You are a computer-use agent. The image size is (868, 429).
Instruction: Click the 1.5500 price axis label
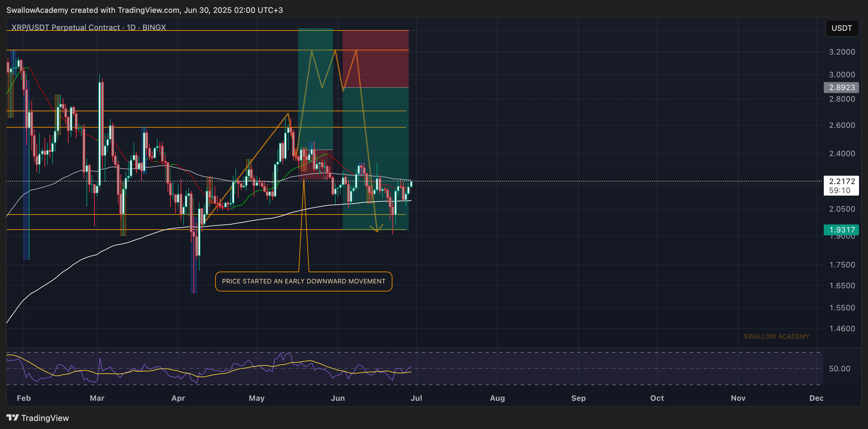pos(842,307)
